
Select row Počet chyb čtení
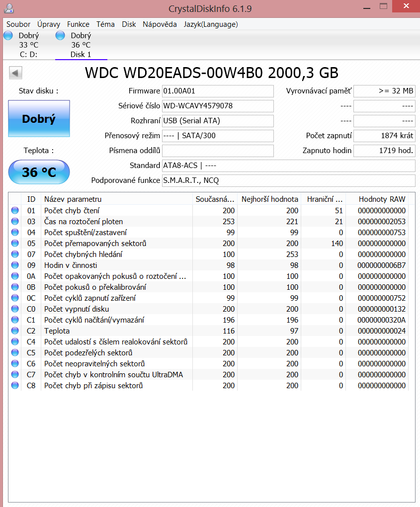(x=209, y=210)
